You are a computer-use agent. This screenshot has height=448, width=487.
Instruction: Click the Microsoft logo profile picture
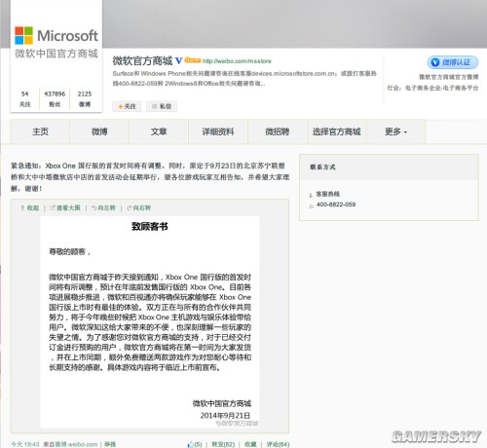pos(56,42)
